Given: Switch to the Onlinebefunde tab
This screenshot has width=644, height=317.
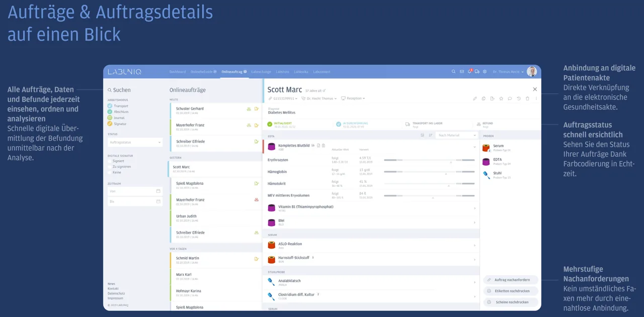Looking at the screenshot, I should (203, 72).
